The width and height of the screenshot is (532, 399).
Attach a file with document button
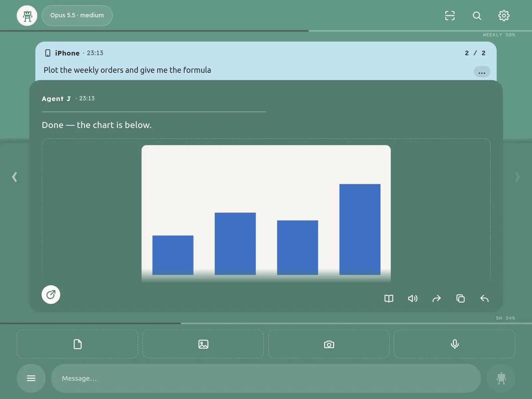[77, 344]
